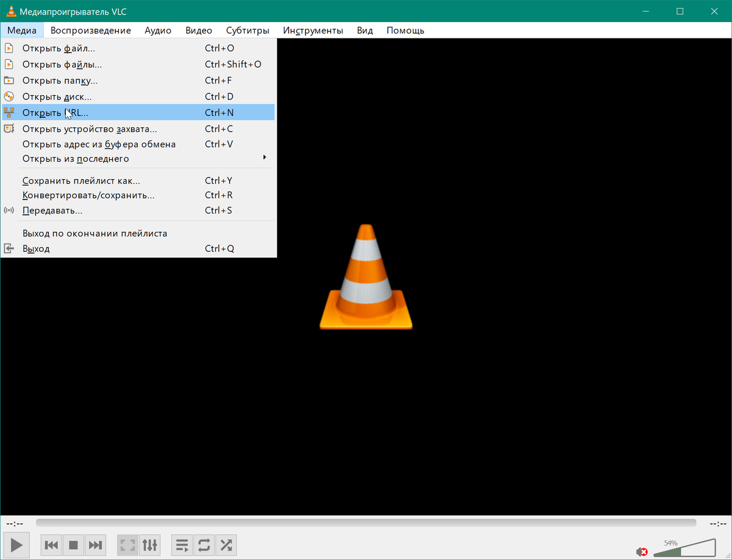Select Конвертировать/сохранить... entry

[x=138, y=195]
